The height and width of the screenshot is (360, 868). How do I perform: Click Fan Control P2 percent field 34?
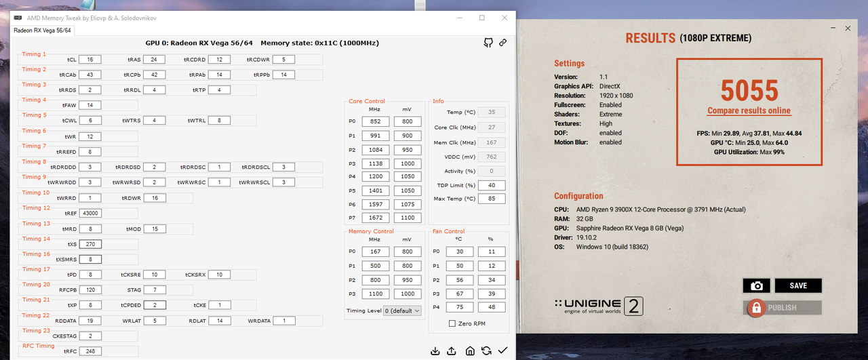[490, 280]
